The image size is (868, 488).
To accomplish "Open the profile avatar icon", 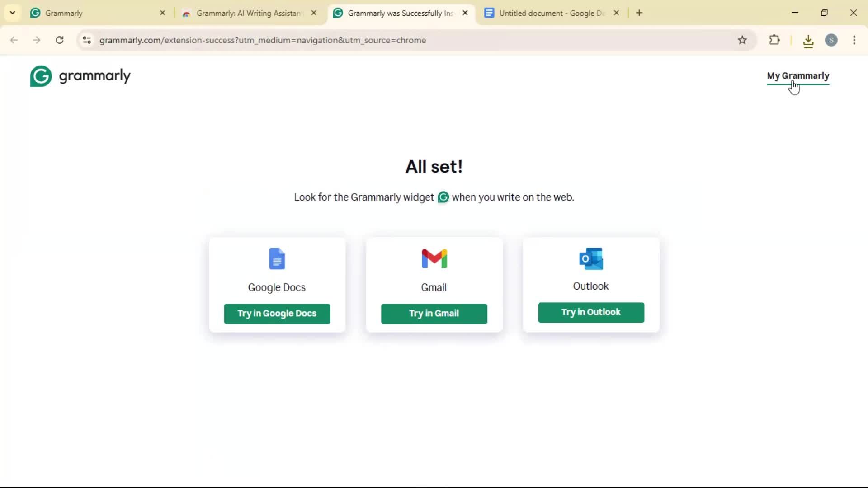I will pyautogui.click(x=831, y=40).
